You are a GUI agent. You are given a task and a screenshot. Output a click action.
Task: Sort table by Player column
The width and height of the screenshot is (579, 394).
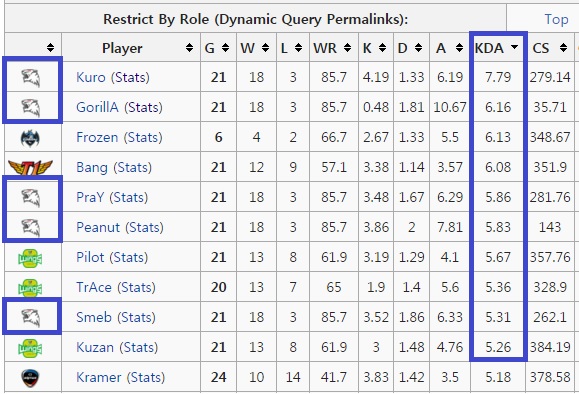189,48
